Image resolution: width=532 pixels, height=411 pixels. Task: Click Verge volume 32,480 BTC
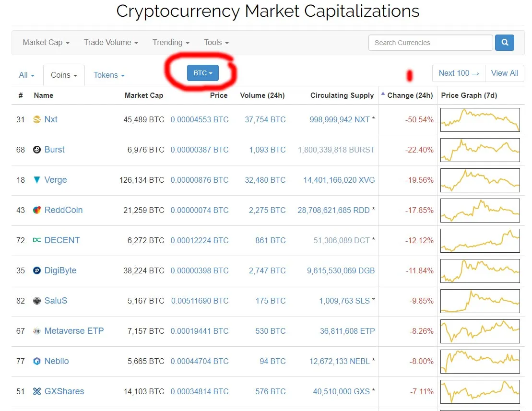click(x=265, y=180)
